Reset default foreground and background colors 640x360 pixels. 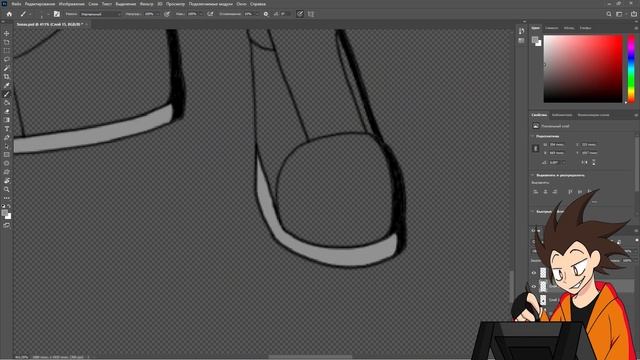tap(3, 206)
